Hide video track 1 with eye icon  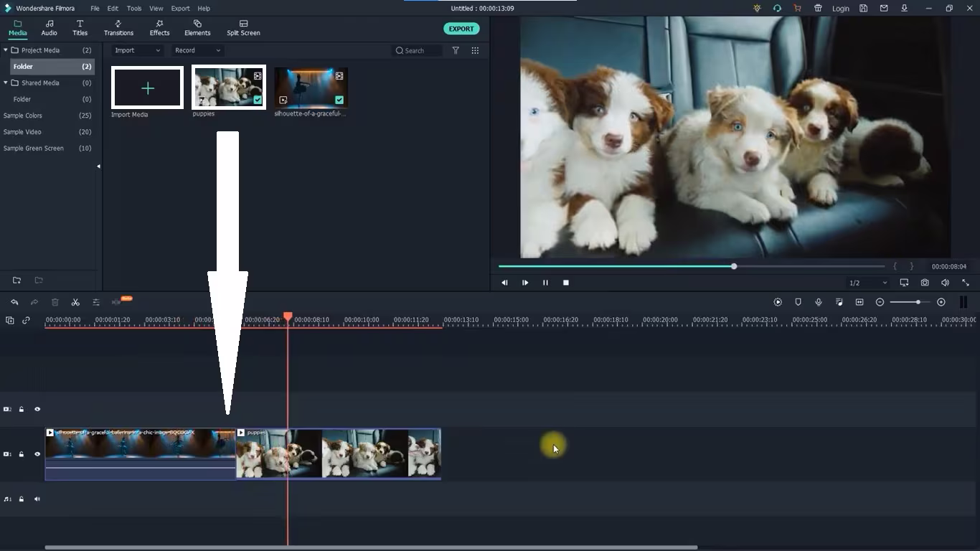click(x=37, y=454)
